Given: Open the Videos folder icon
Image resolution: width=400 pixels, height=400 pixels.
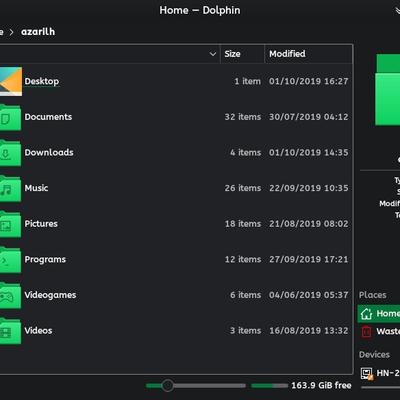Looking at the screenshot, I should 10,331.
